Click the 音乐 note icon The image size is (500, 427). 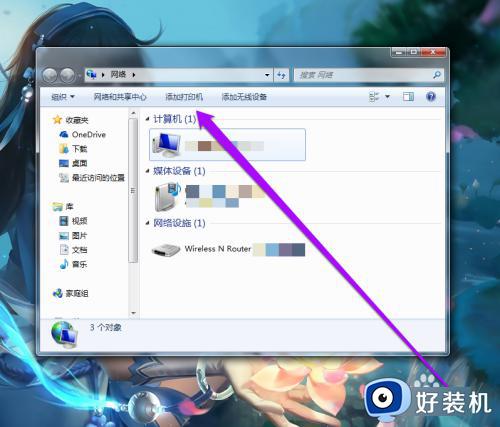64,264
